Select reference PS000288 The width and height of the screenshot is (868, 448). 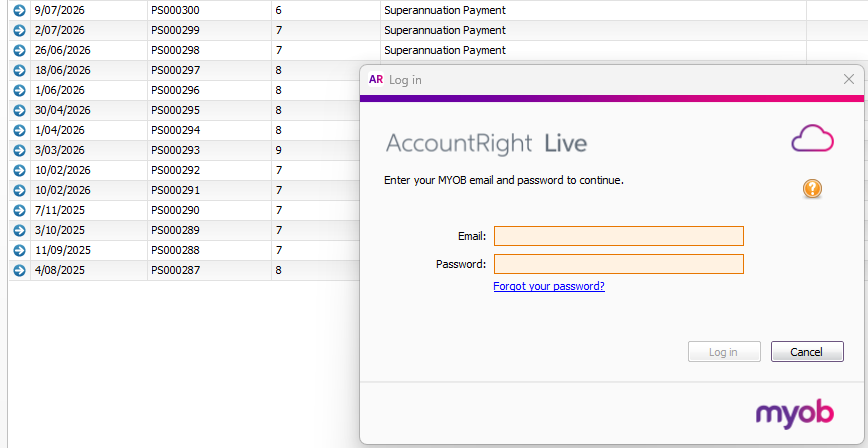pos(175,250)
